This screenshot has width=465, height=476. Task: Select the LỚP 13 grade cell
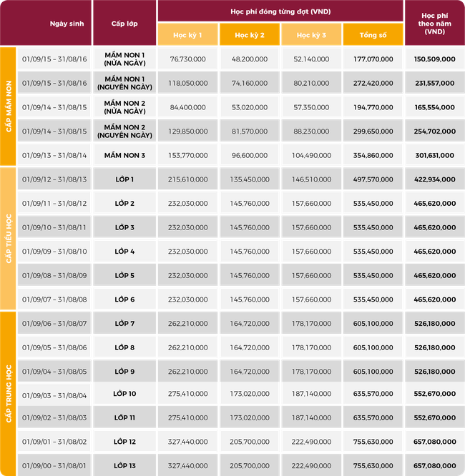(x=124, y=465)
